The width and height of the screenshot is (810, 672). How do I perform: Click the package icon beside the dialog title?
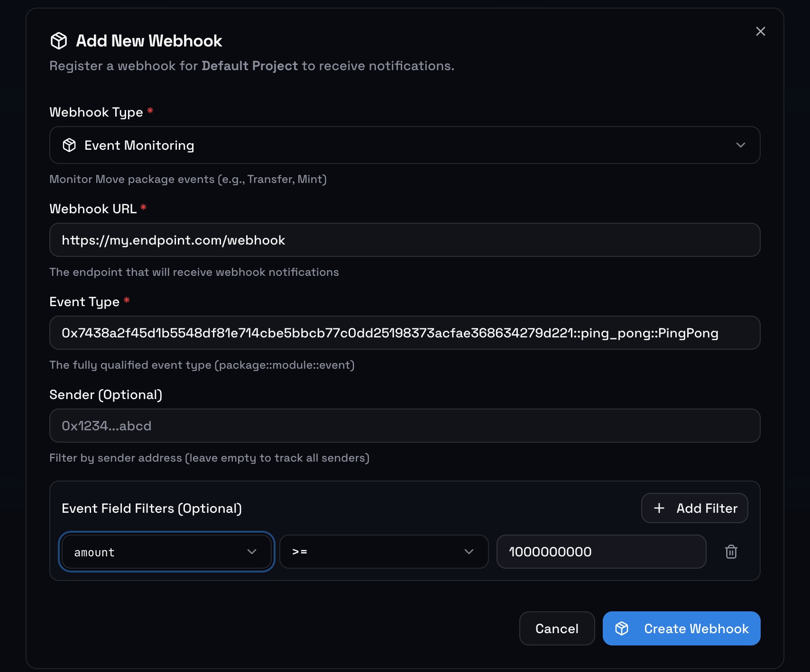(x=58, y=41)
